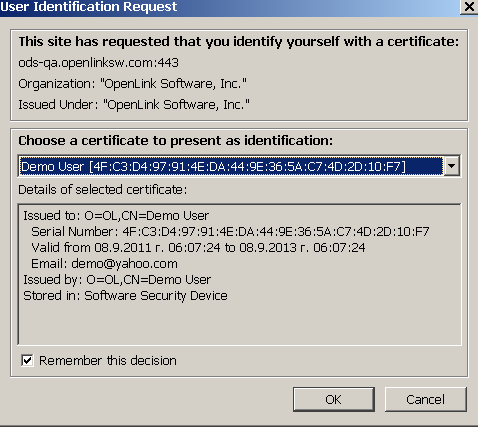Click the Remember this decision label
This screenshot has width=478, height=429.
[108, 360]
